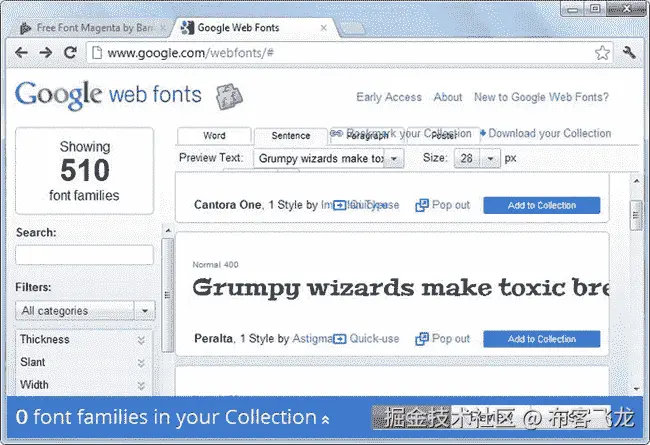The image size is (650, 445).
Task: Add Peralta to Collection
Action: click(x=541, y=339)
